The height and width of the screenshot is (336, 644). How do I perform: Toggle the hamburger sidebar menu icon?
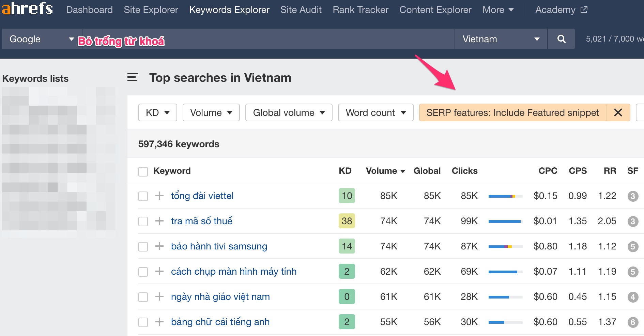tap(133, 77)
